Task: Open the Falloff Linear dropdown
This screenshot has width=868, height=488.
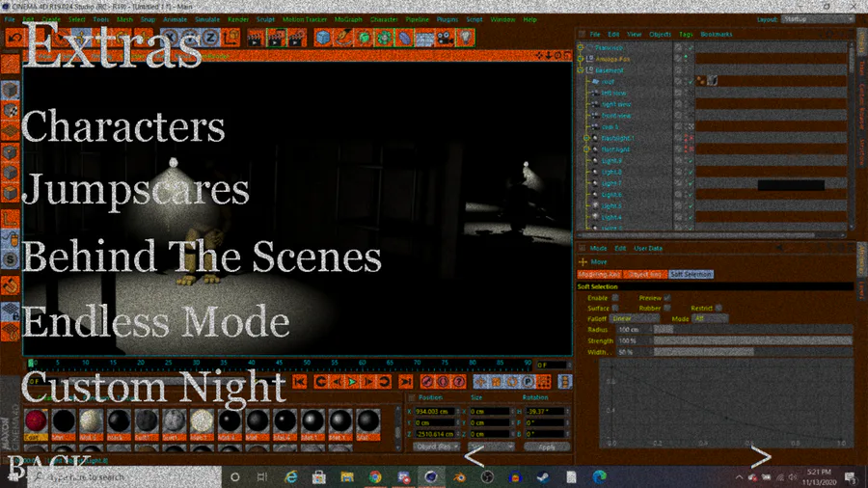Action: click(635, 318)
